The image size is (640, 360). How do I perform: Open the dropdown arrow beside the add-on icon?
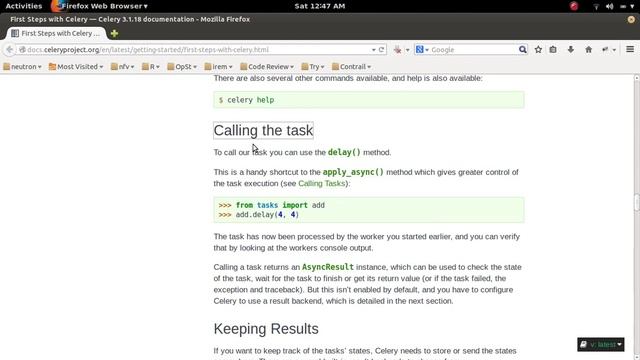point(613,50)
